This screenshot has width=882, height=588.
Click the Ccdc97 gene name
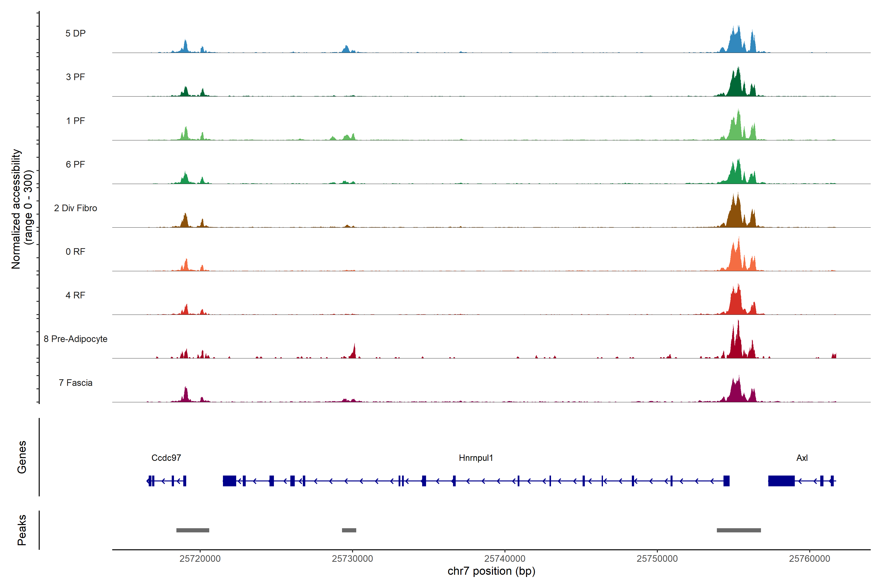pyautogui.click(x=166, y=457)
